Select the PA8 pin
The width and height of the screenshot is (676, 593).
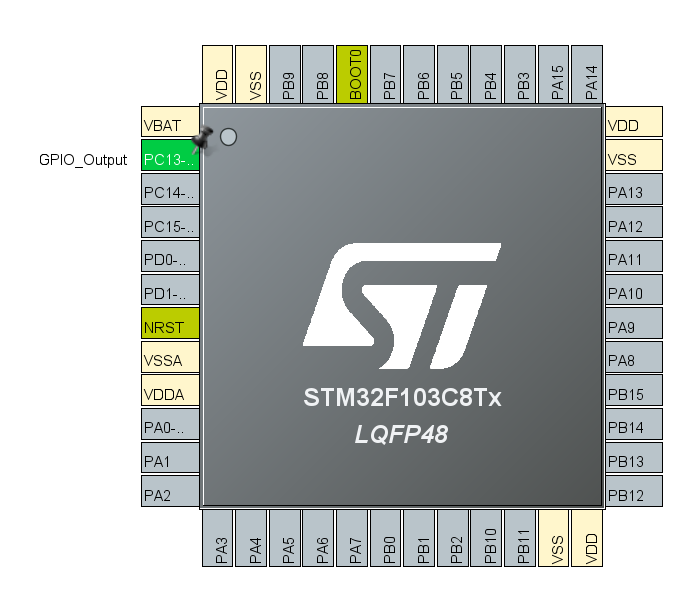click(x=634, y=357)
